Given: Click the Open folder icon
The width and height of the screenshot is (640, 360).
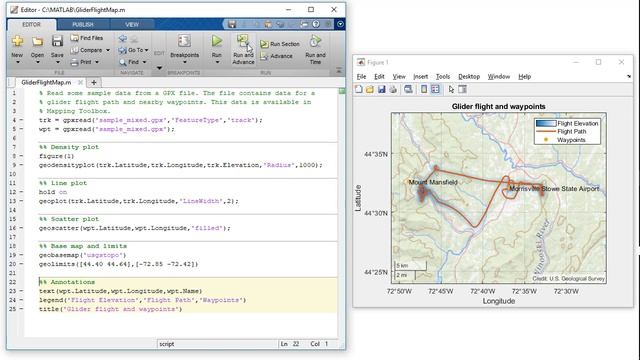Looking at the screenshot, I should pyautogui.click(x=37, y=41).
